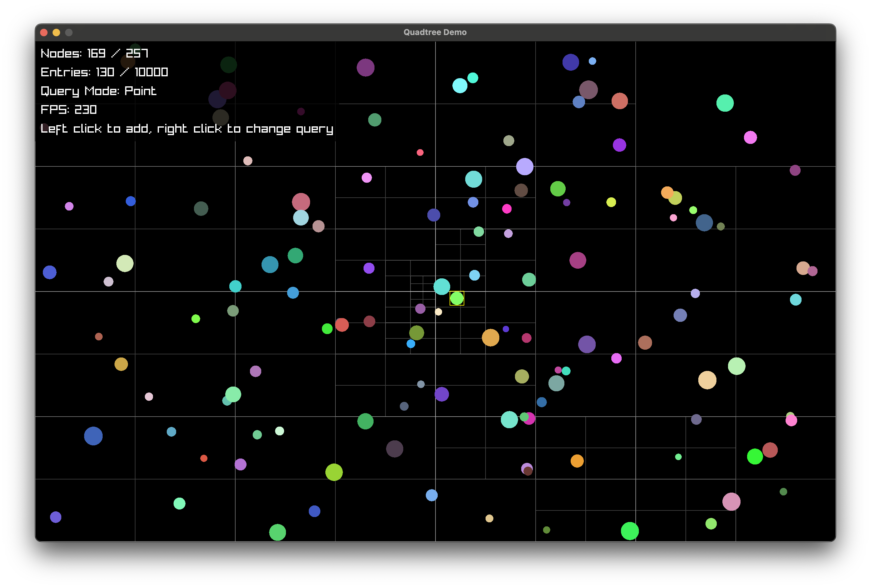
Task: Click the 'Query Mode: Point' label
Action: pos(98,91)
